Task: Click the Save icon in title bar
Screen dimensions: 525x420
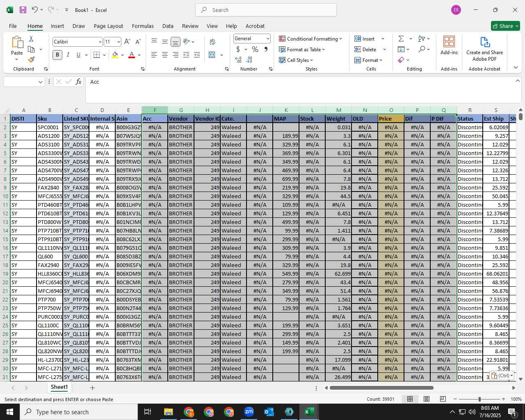Action: (23, 10)
